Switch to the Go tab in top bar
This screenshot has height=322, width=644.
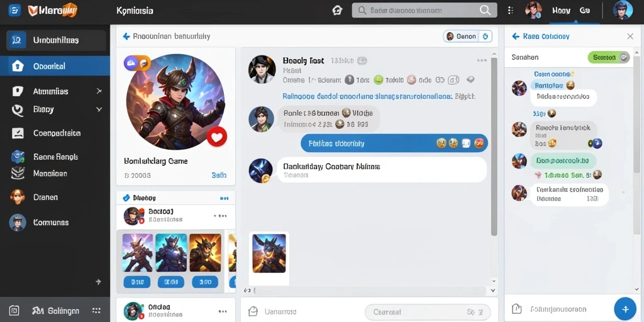click(x=584, y=11)
